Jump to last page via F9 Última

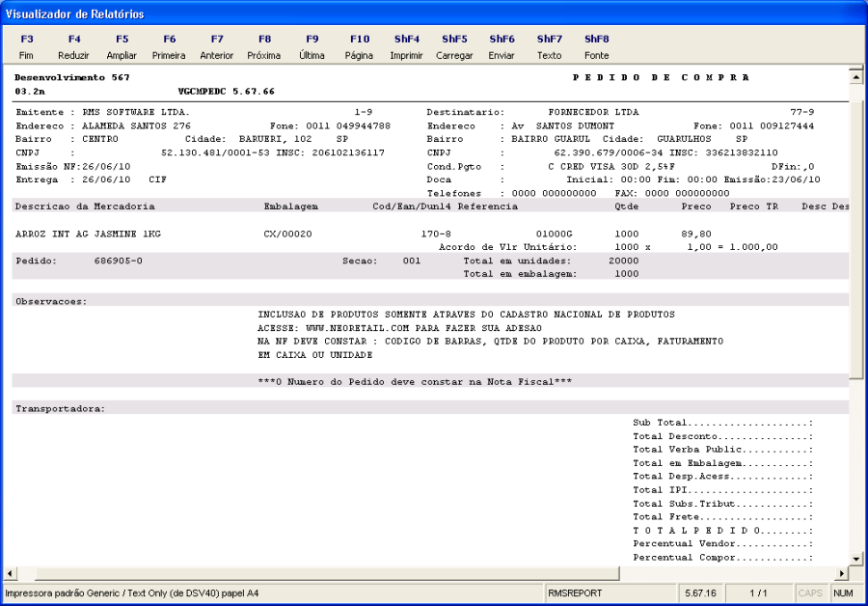pyautogui.click(x=312, y=47)
